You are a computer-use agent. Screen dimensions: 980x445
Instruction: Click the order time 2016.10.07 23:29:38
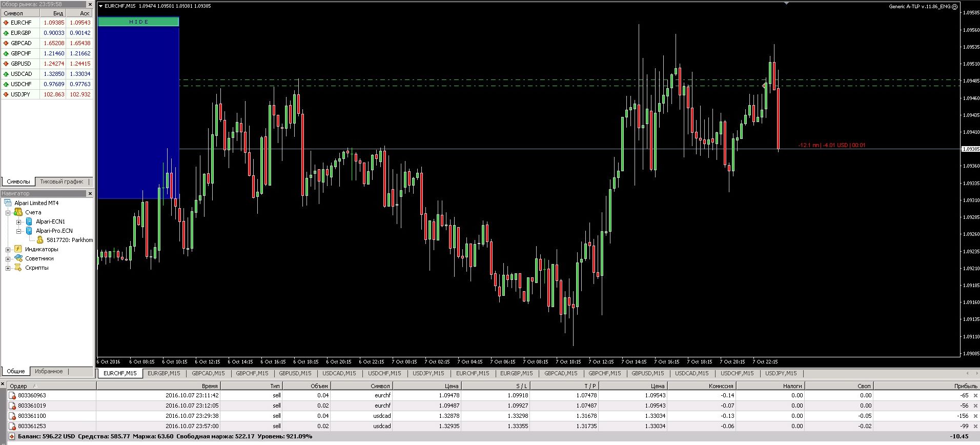click(x=192, y=416)
